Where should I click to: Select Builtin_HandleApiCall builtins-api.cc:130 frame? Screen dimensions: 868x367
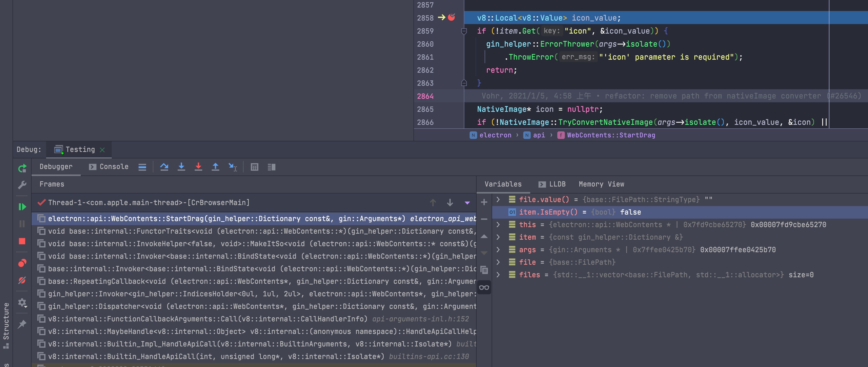tap(254, 356)
